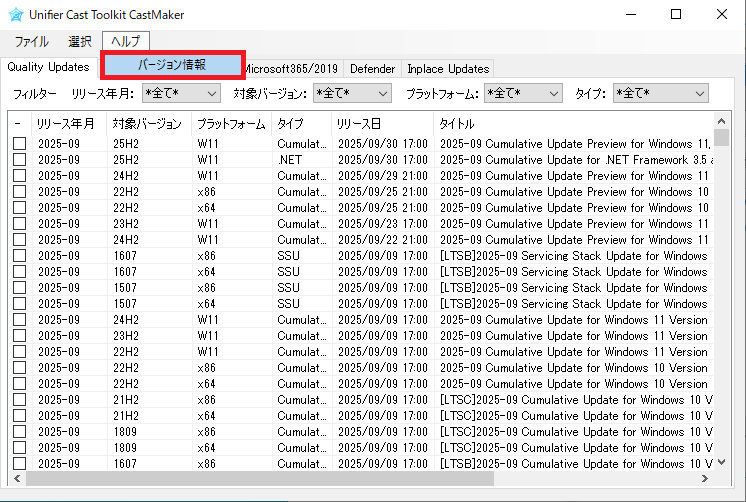746x502 pixels.
Task: Switch to the Defender tab
Action: pos(373,69)
